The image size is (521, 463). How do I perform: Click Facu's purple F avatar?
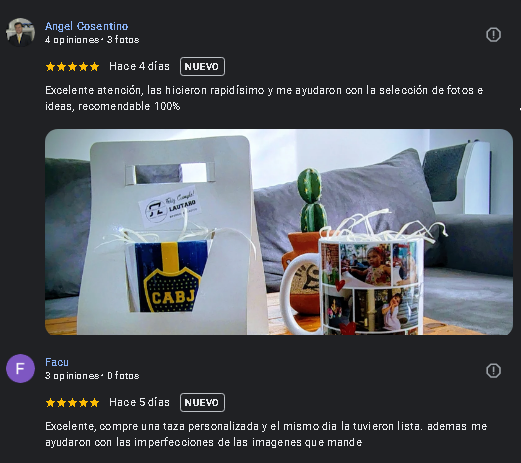(x=20, y=368)
